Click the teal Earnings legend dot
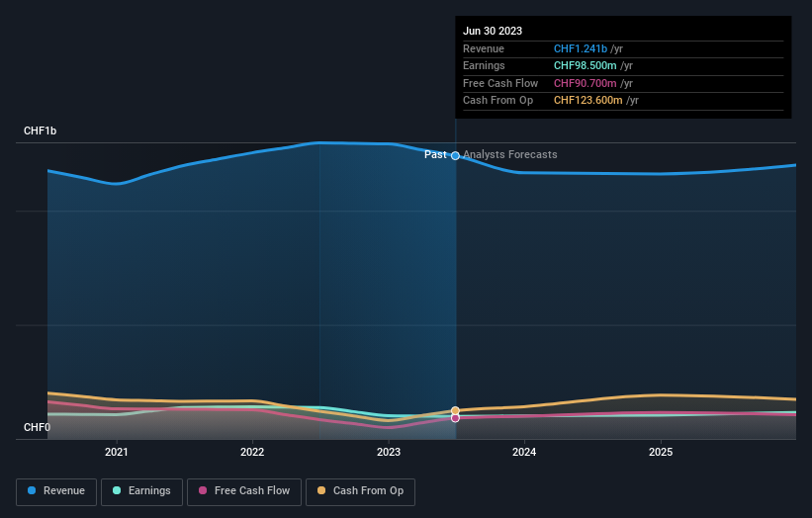Viewport: 812px width, 518px height. [x=117, y=490]
